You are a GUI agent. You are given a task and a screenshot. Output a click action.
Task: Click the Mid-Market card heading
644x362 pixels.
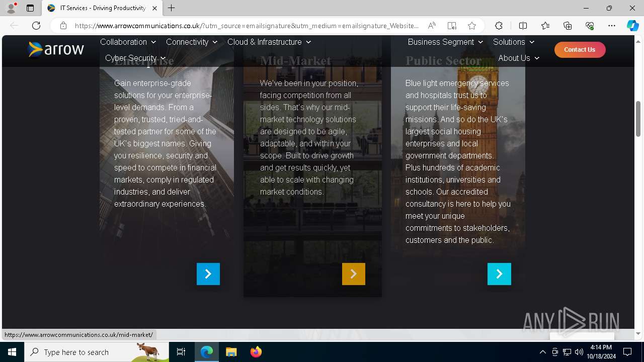coord(296,61)
